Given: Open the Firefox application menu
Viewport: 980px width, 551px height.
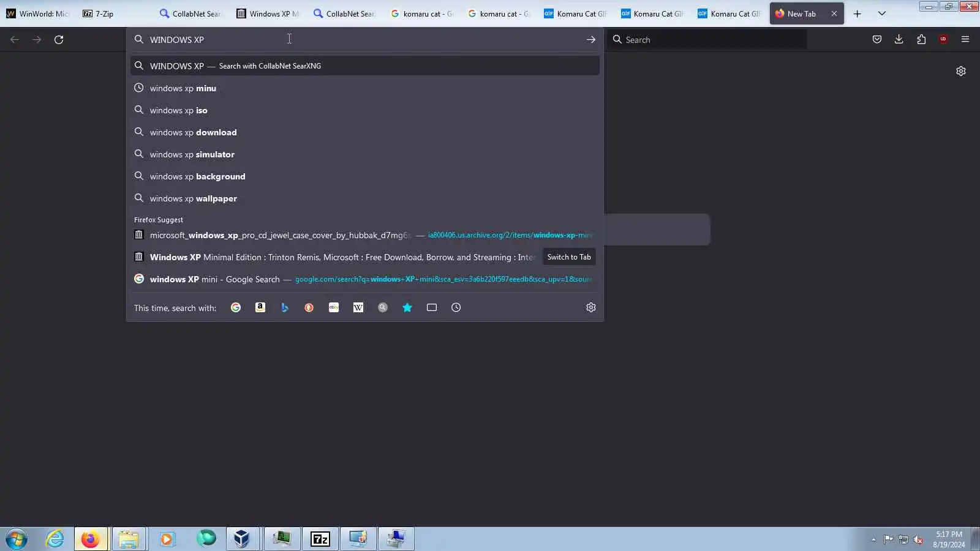Looking at the screenshot, I should point(965,40).
